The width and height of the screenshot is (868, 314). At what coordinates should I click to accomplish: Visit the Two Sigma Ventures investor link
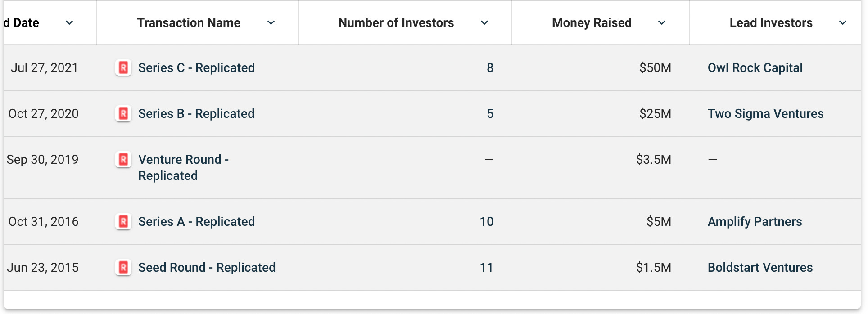765,114
